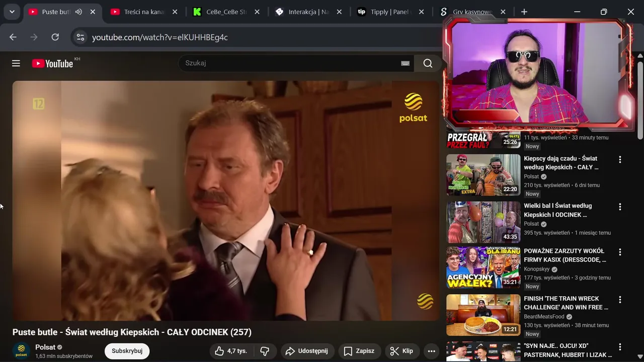Viewport: 644px width, 362px height.
Task: Subscribe using the Subskrybuj button
Action: (127, 351)
